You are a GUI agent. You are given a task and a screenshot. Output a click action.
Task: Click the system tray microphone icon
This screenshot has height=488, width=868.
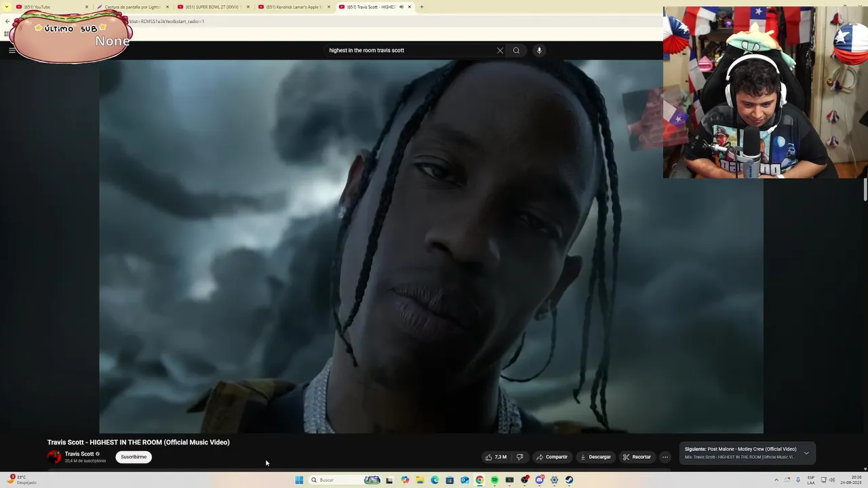pyautogui.click(x=798, y=480)
